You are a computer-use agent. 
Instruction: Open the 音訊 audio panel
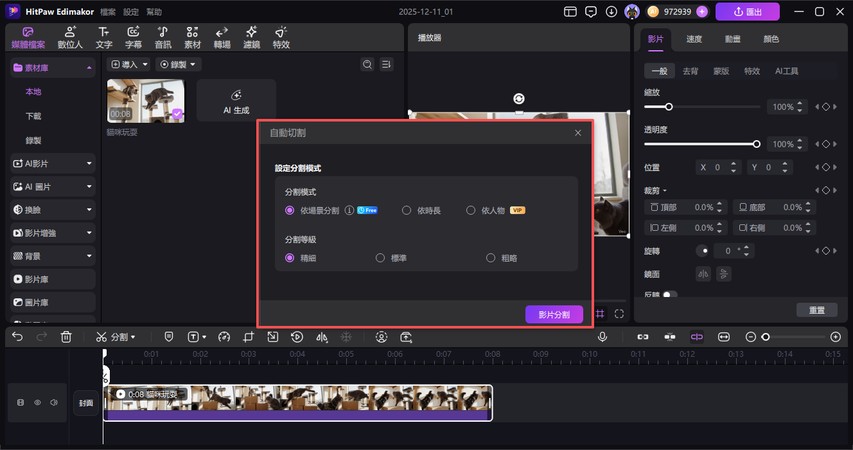pos(163,38)
